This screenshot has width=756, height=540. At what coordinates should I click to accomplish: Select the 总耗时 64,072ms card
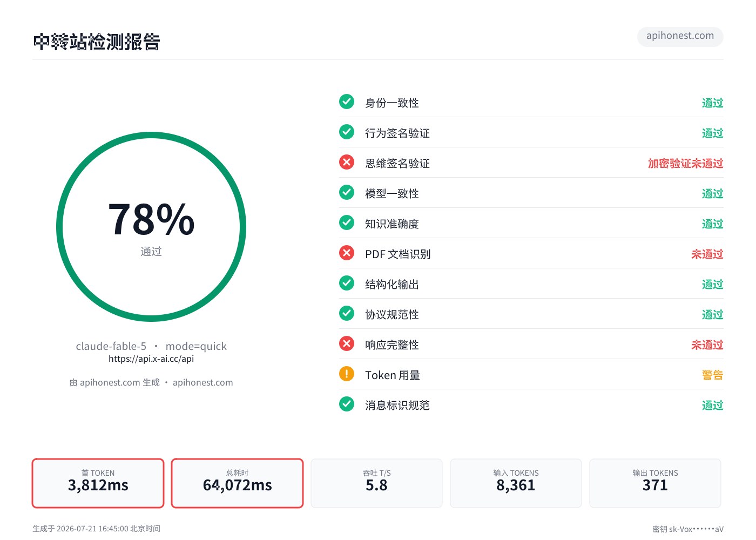pos(237,483)
